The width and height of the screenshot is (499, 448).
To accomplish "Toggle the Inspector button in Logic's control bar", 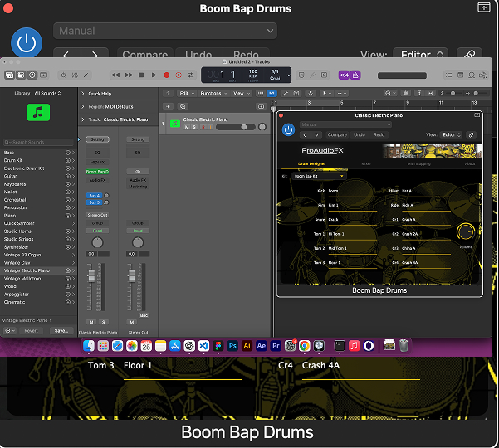I will (x=21, y=75).
